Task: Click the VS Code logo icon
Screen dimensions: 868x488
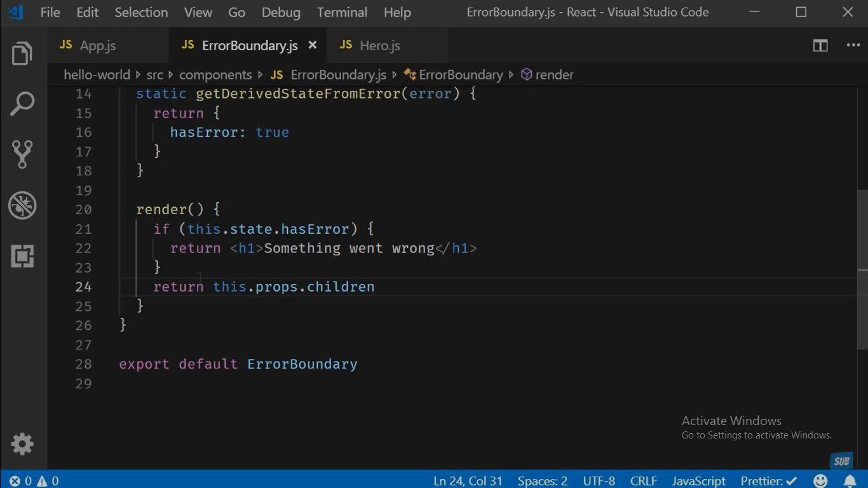Action: (x=15, y=12)
